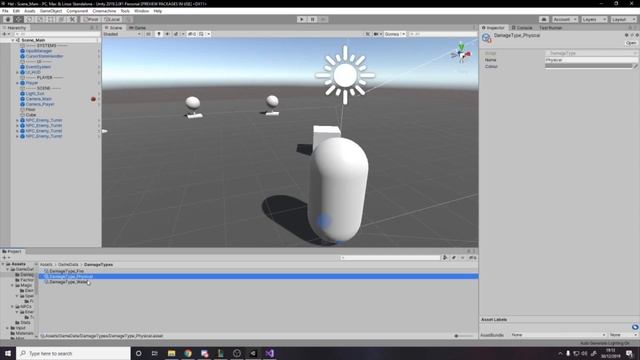Click the Colour eyedropper icon
Screen dimensions: 640x360
pos(636,66)
